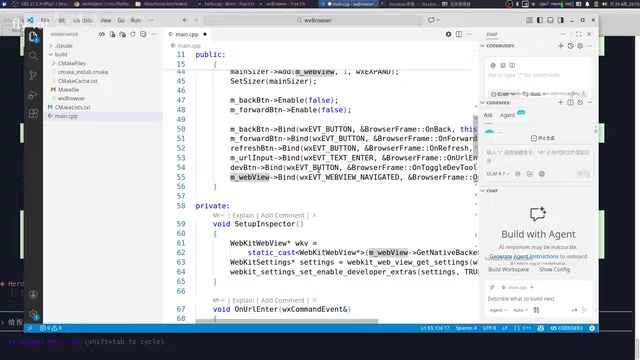Open editor more actions ellipsis
The height and width of the screenshot is (360, 640).
469,34
